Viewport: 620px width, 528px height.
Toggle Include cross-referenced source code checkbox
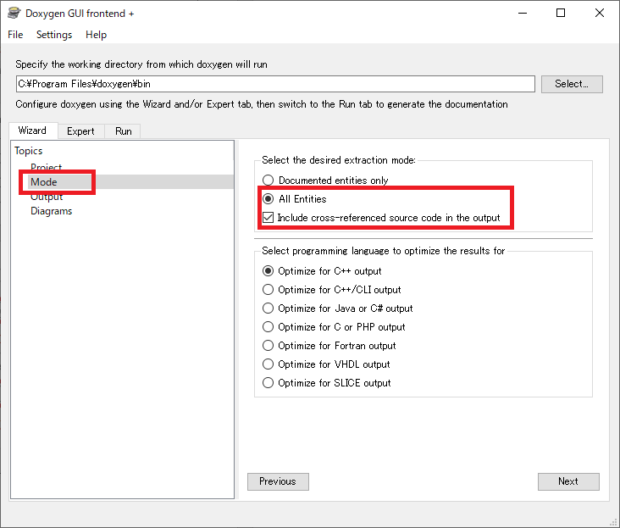[267, 217]
